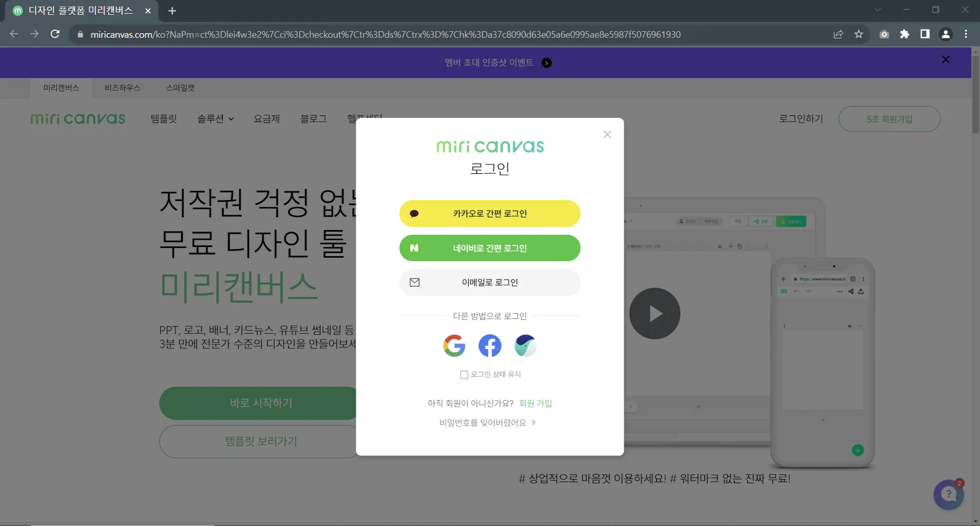Sign in with the Google icon
This screenshot has width=980, height=526.
[x=454, y=346]
